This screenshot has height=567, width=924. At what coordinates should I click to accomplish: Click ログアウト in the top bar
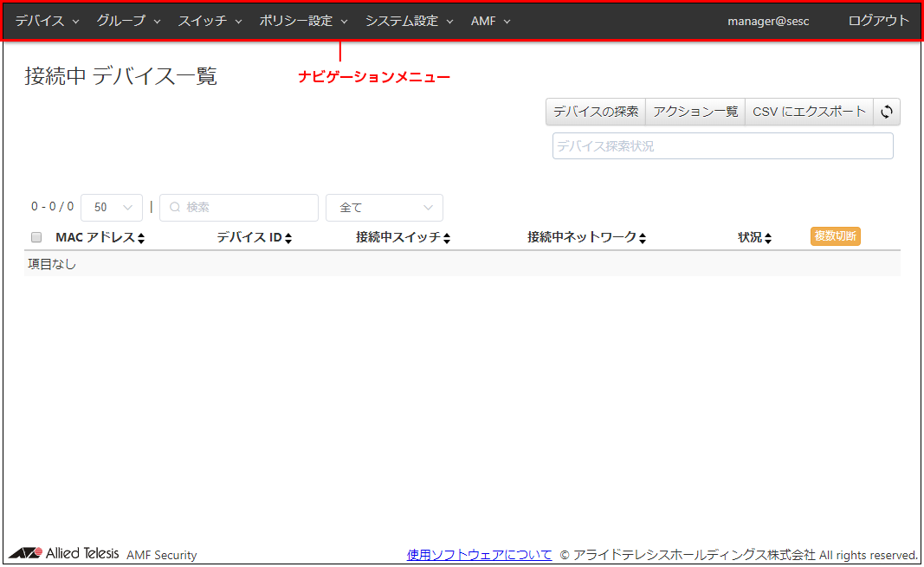(x=879, y=21)
